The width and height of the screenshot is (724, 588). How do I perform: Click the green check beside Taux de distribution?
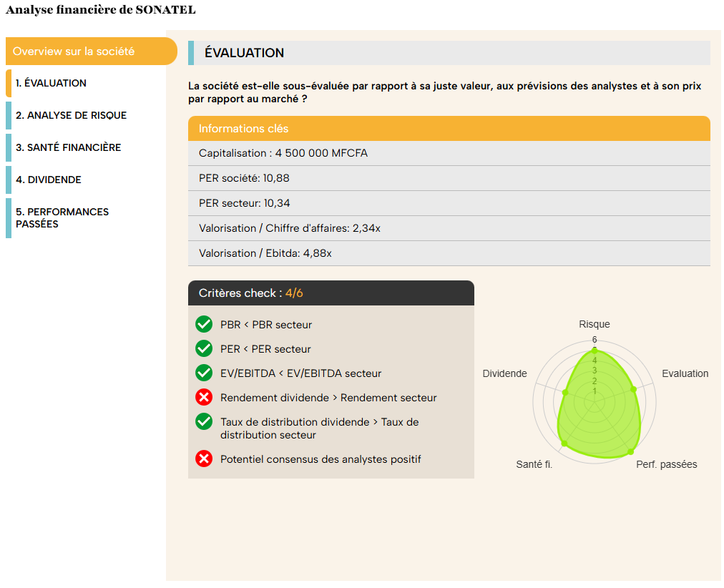204,422
